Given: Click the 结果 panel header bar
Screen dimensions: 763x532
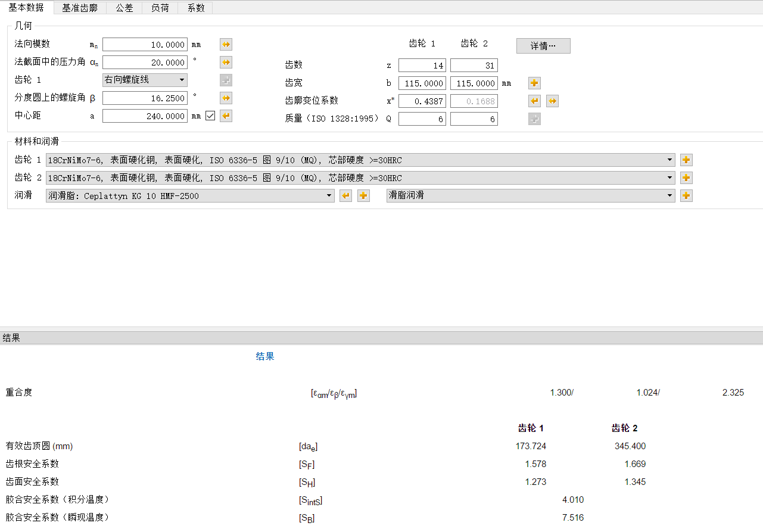Looking at the screenshot, I should coord(381,338).
